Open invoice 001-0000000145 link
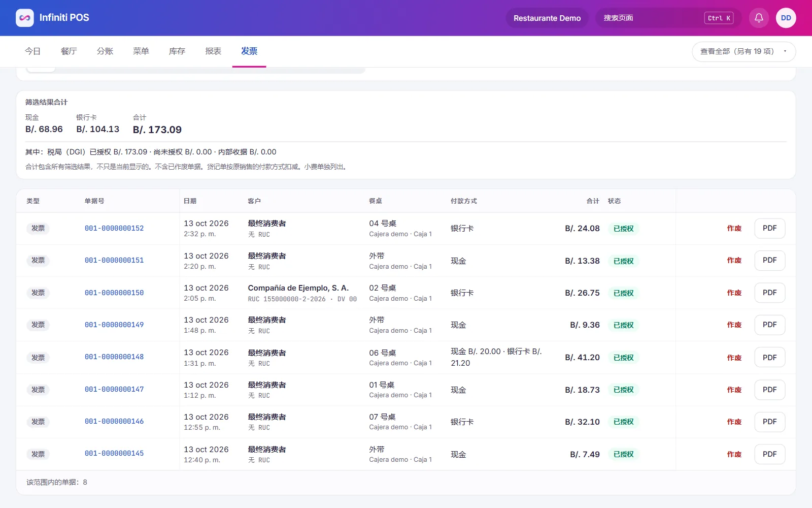812x508 pixels. click(x=114, y=454)
